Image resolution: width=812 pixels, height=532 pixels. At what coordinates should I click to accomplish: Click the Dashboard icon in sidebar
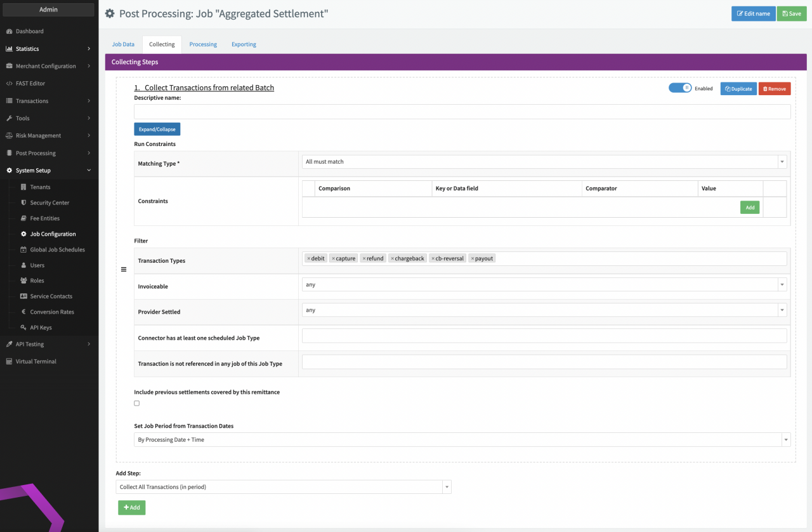tap(10, 31)
